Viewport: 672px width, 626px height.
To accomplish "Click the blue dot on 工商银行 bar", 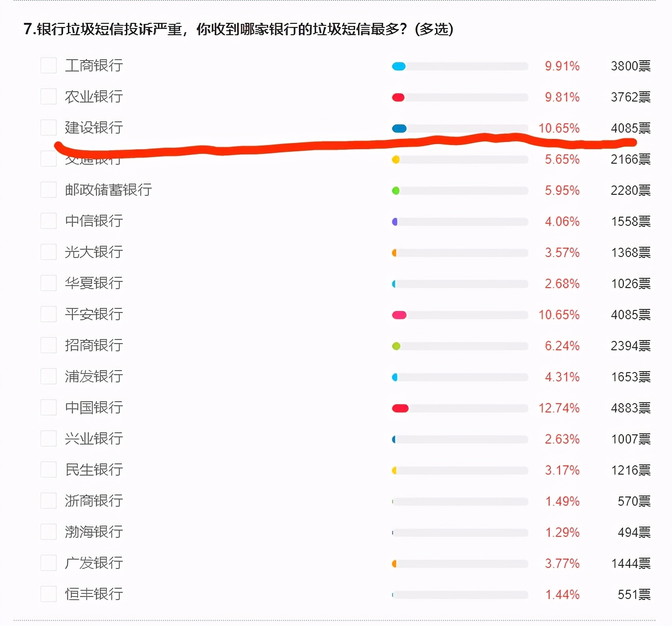I will pyautogui.click(x=398, y=66).
